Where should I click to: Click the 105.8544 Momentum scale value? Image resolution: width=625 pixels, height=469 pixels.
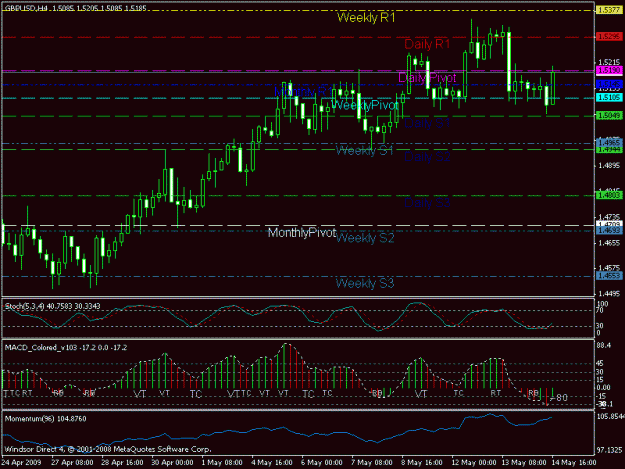pos(610,416)
